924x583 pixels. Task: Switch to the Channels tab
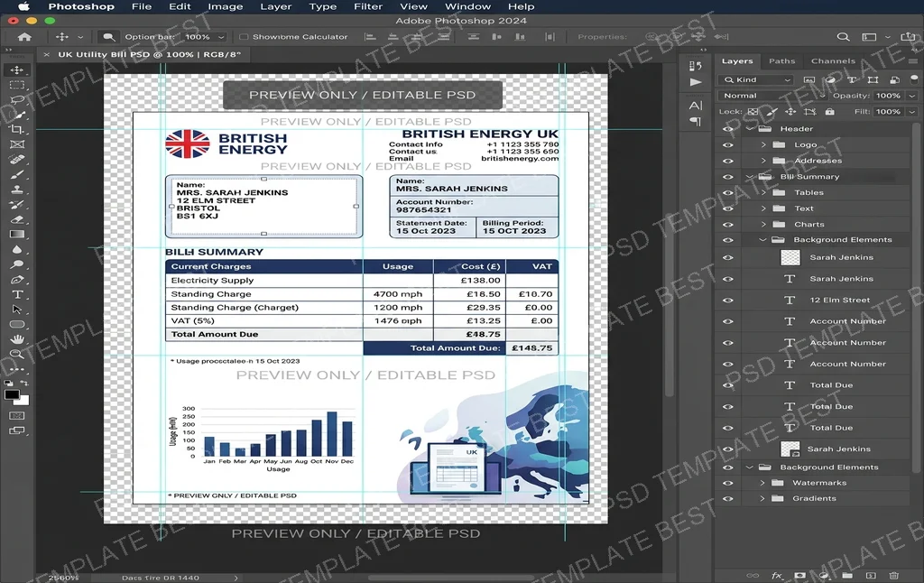pos(833,60)
